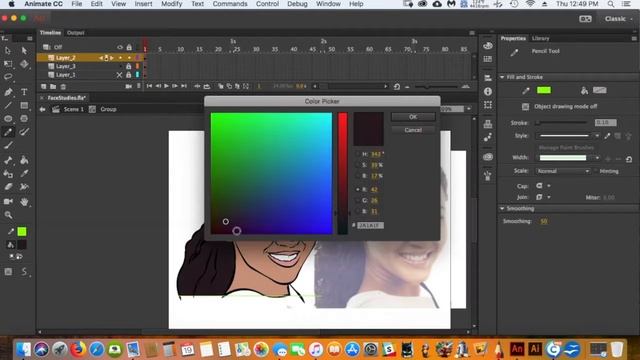Click Cancel in the Color Picker
The image size is (640, 360).
[x=413, y=130]
